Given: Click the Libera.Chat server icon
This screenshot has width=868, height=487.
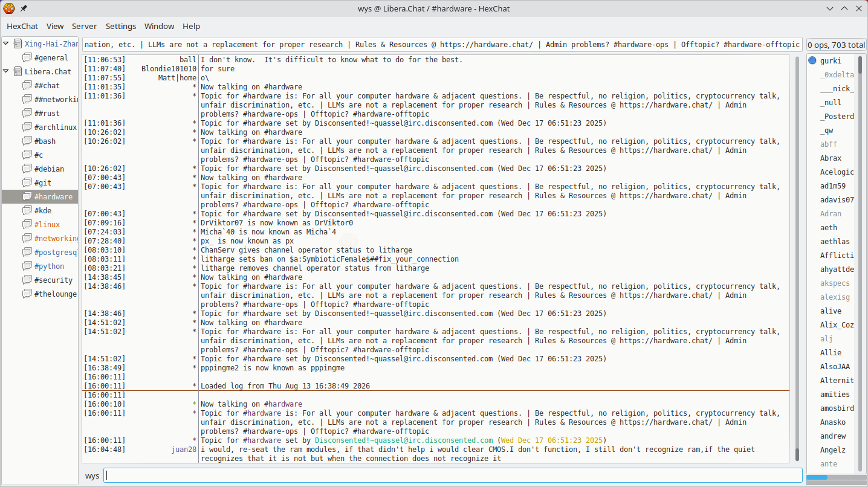Looking at the screenshot, I should coord(18,71).
